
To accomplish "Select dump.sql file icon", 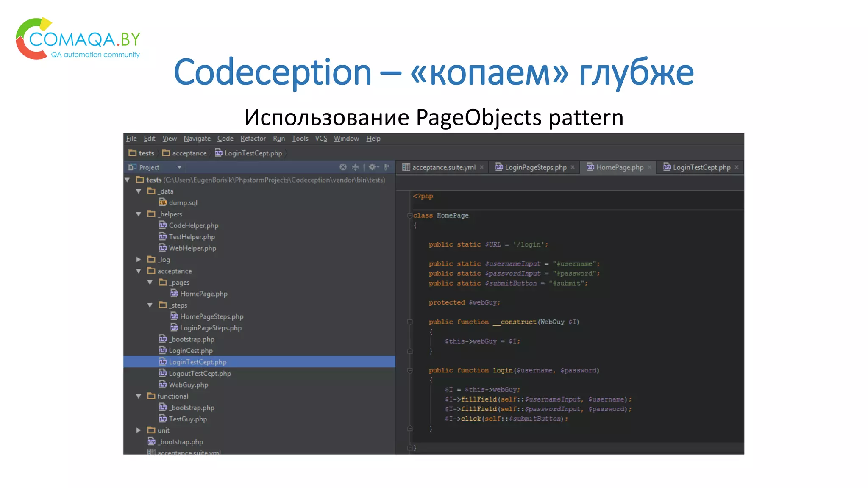I will pyautogui.click(x=163, y=202).
